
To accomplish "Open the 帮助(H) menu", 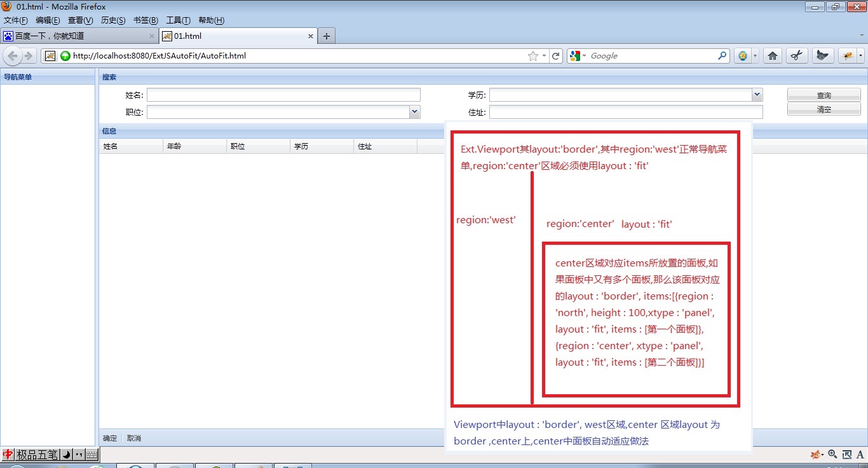I will [212, 20].
